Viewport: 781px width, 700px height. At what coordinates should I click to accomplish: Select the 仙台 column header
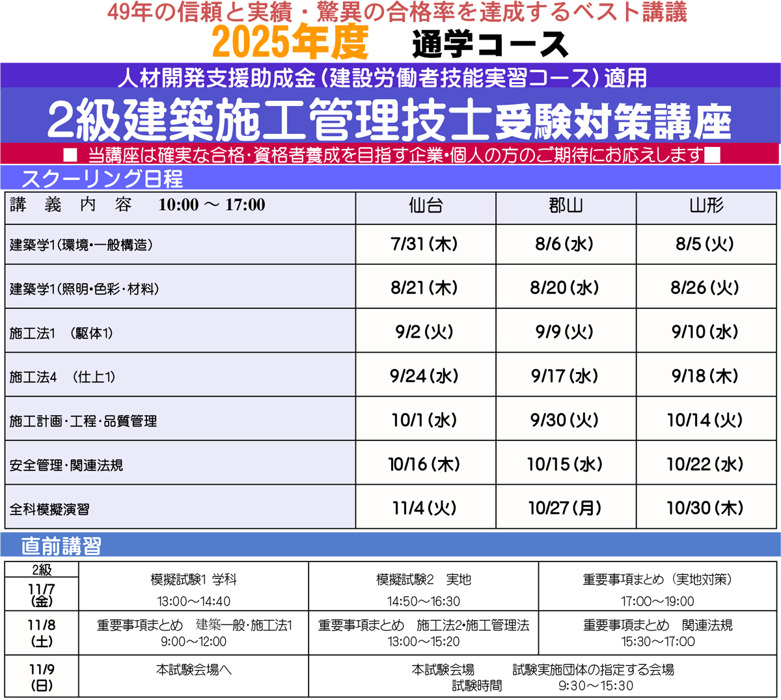426,208
